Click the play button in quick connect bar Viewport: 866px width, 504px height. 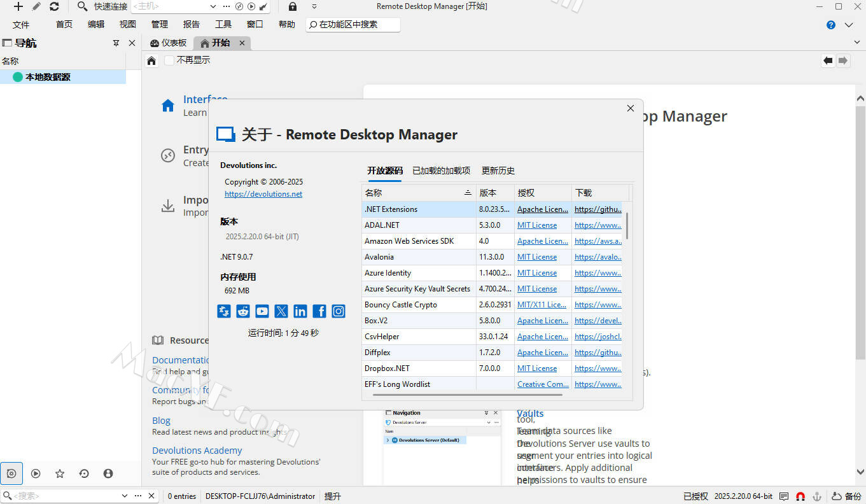251,6
